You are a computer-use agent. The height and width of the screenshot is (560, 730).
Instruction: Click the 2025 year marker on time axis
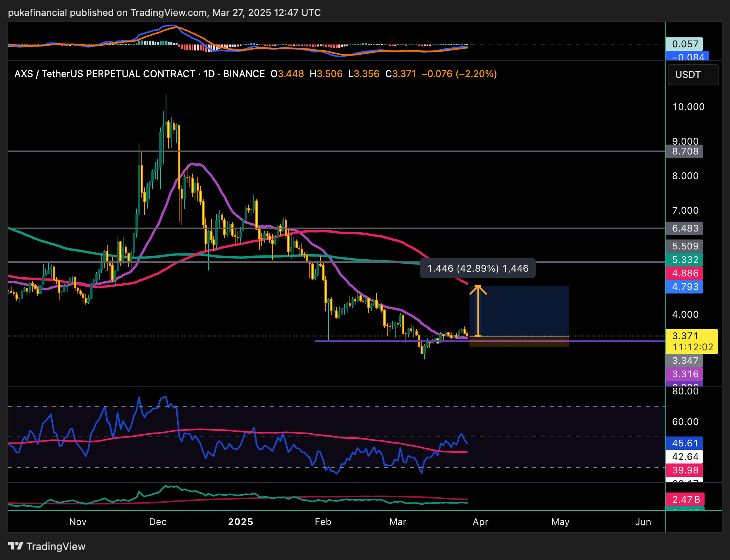point(240,522)
